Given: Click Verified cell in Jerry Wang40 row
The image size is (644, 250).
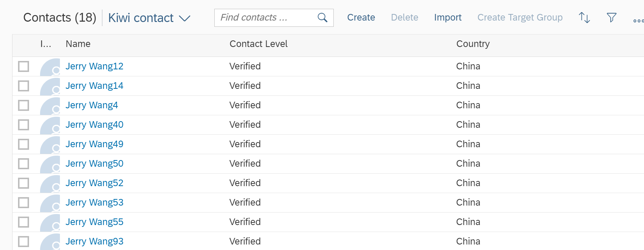Looking at the screenshot, I should (x=245, y=125).
